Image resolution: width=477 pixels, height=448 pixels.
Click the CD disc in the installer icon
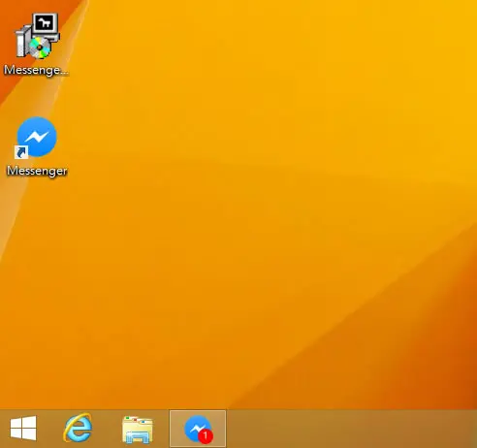40,48
